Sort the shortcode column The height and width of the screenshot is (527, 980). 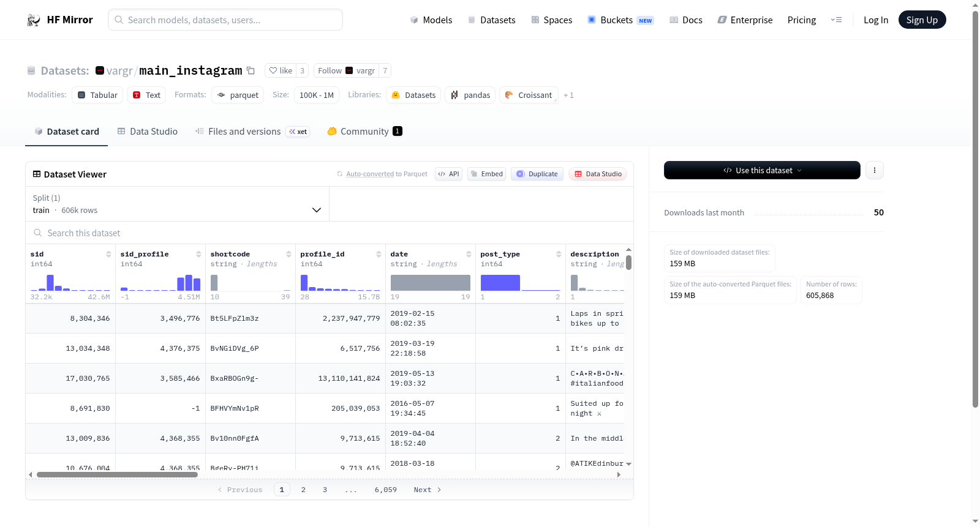coord(288,254)
